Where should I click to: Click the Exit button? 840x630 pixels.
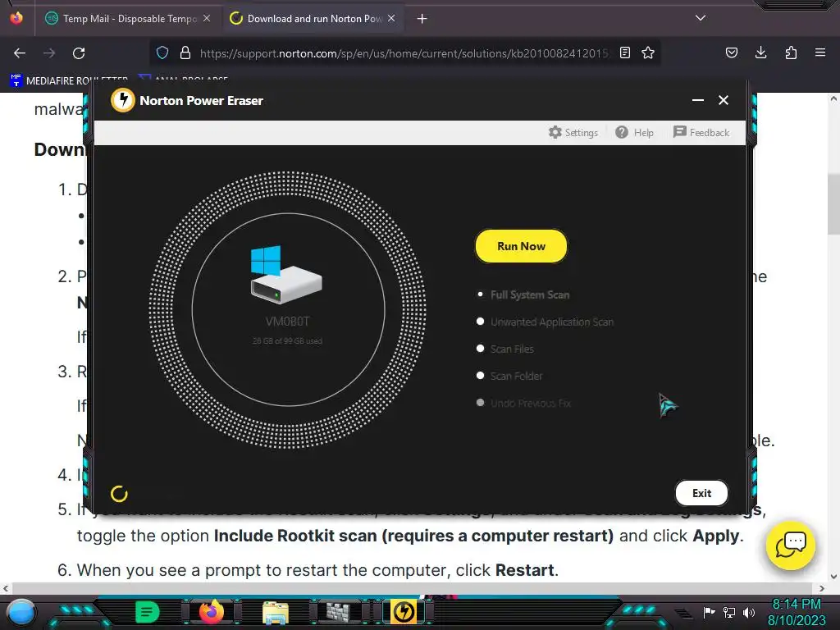click(701, 493)
